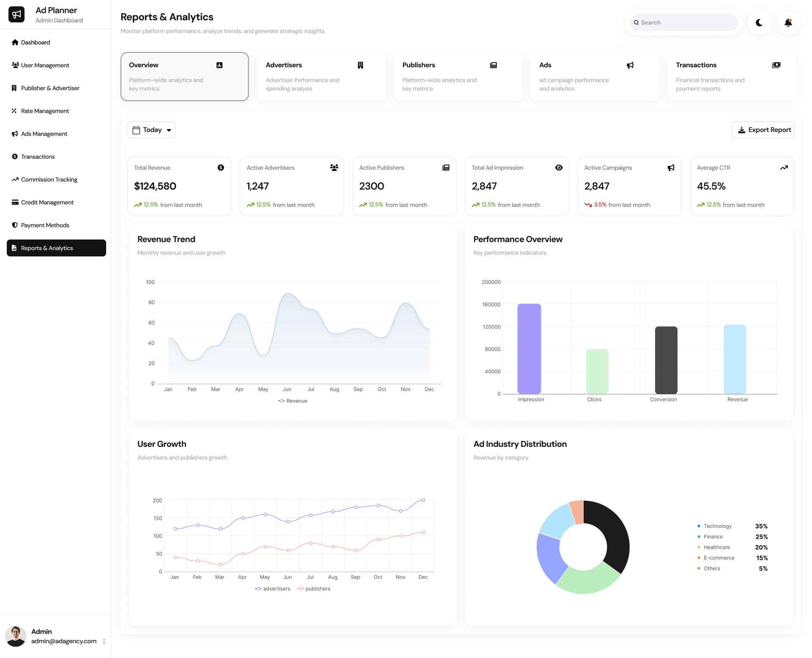Click eye icon on Total Ad Impression card
This screenshot has height=658, width=812.
click(559, 168)
